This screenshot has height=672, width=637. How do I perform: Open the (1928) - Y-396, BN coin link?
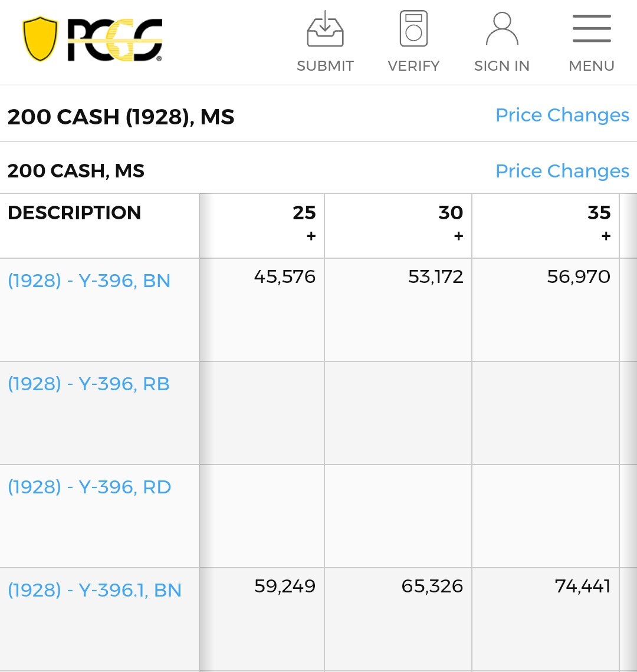(89, 281)
